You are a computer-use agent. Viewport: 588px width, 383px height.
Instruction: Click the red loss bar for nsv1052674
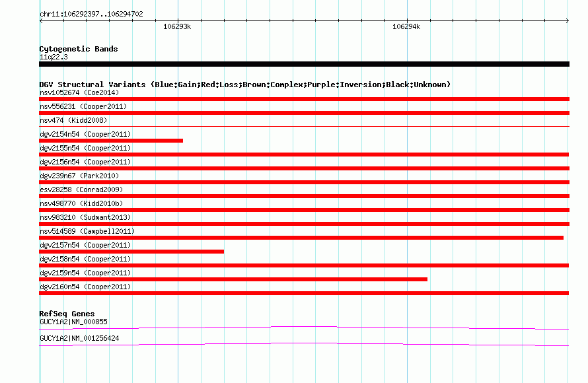coord(304,99)
